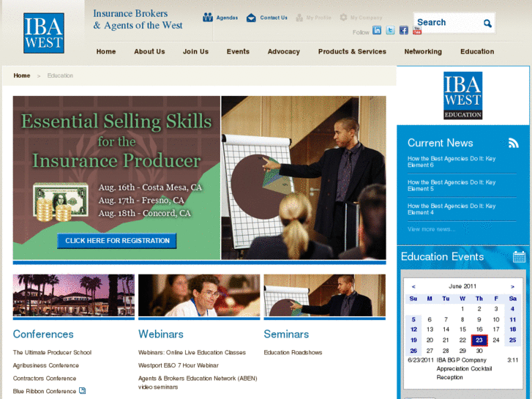The image size is (532, 399).
Task: Click the My Company gear icon
Action: (x=343, y=18)
